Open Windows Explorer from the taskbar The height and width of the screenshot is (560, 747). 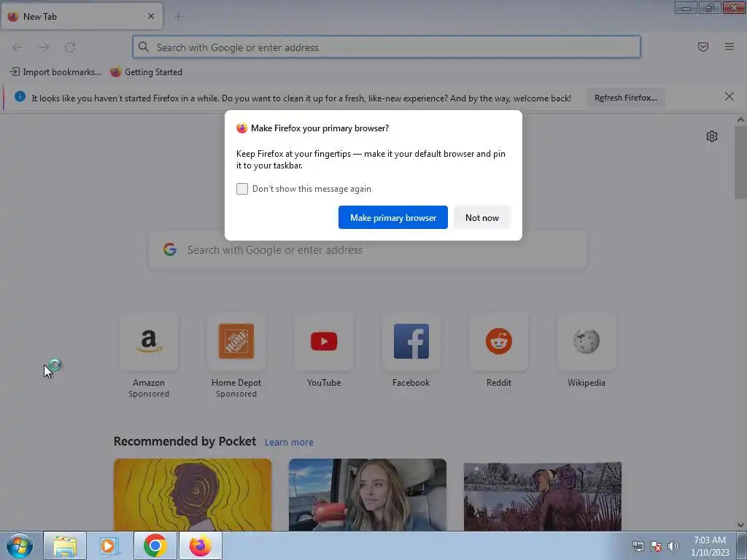[65, 545]
